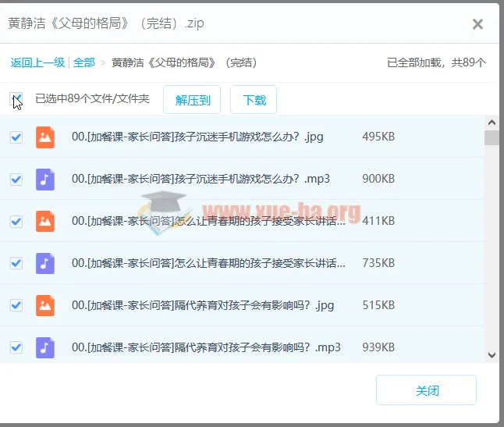
Task: Uncheck the 隔代养育 mp3 file checkbox
Action: pos(16,347)
